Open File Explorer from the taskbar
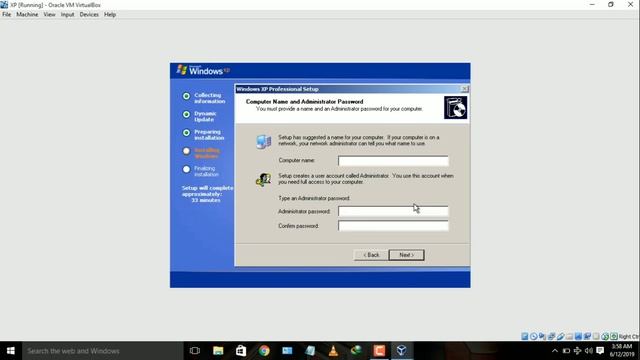The width and height of the screenshot is (640, 360). coord(218,351)
